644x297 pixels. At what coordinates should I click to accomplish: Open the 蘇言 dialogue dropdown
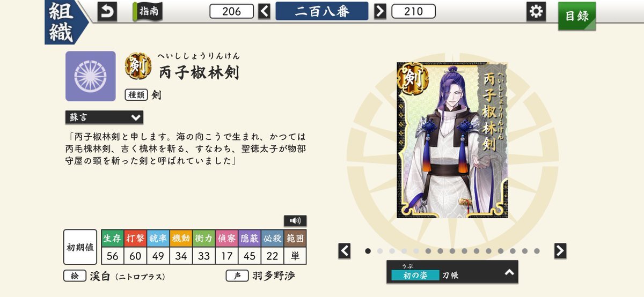point(104,117)
